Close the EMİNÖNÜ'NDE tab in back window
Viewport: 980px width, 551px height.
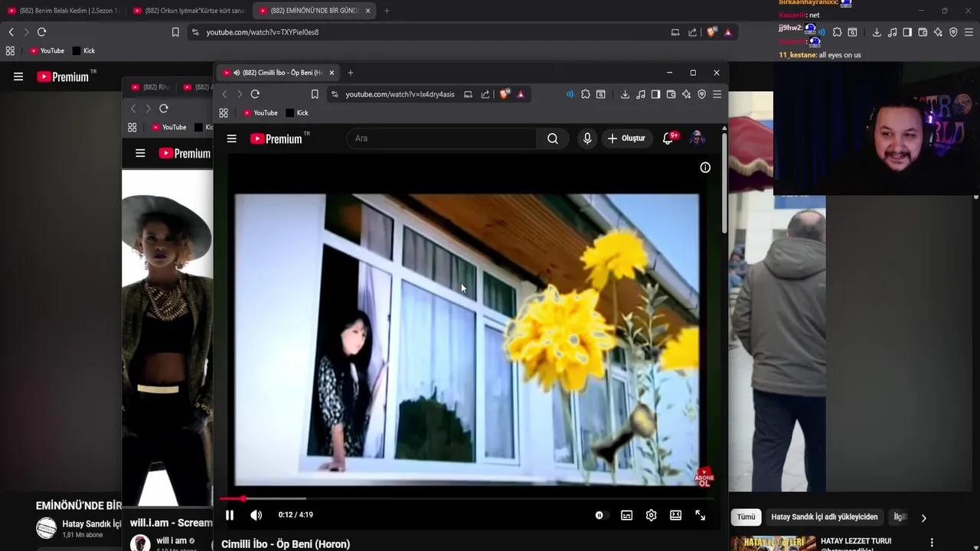click(368, 11)
